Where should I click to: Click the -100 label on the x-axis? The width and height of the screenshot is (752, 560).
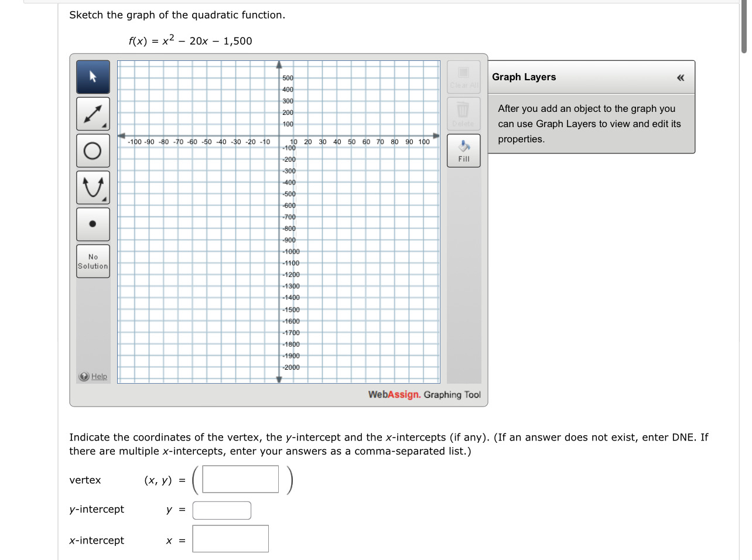point(135,142)
